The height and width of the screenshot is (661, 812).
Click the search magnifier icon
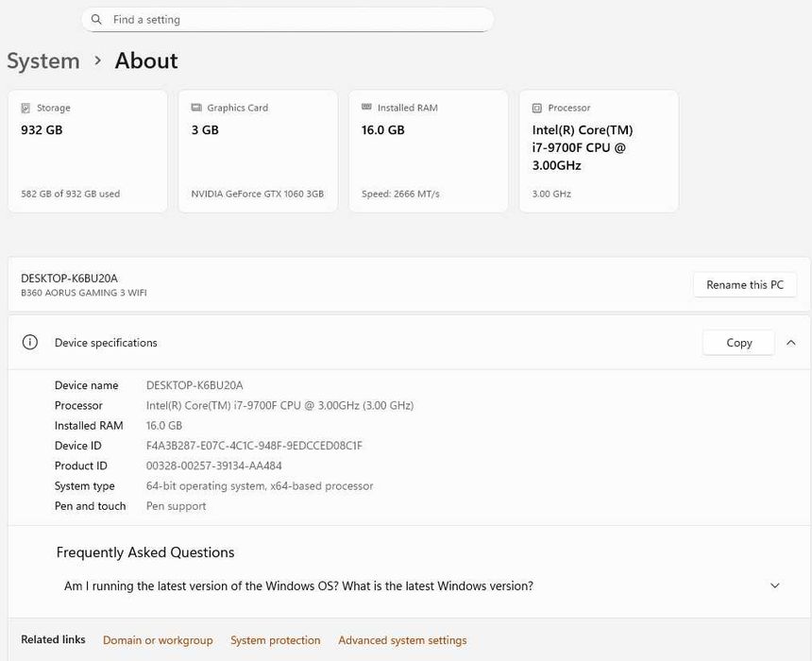click(x=96, y=20)
